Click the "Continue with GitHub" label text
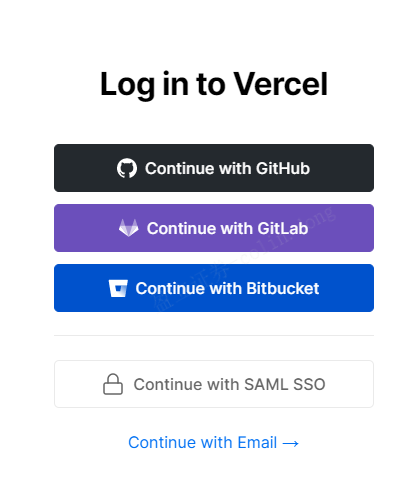This screenshot has height=499, width=417. [227, 168]
